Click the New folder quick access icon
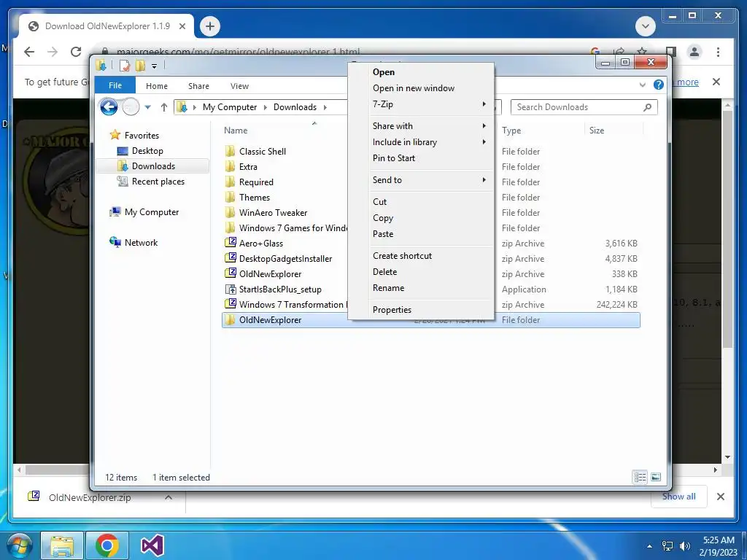This screenshot has width=747, height=560. tap(140, 65)
